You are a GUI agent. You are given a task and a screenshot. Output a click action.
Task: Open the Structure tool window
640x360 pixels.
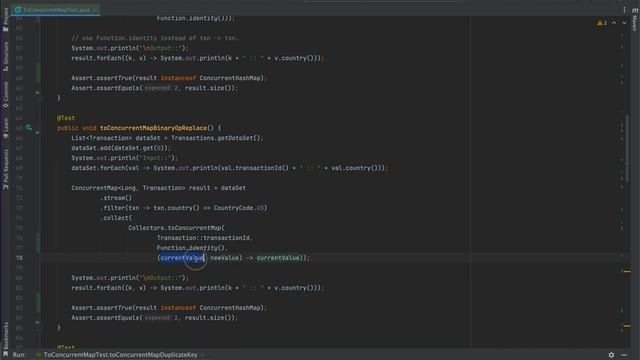point(5,56)
